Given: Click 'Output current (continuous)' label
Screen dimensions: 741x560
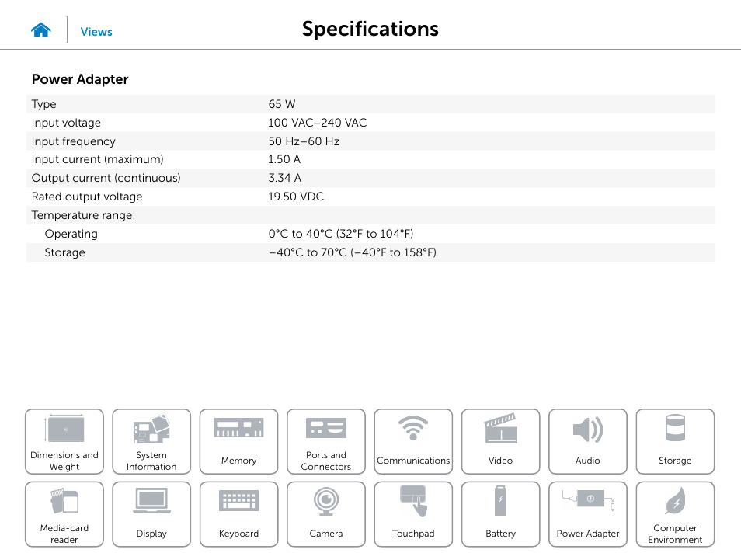Looking at the screenshot, I should [x=106, y=178].
